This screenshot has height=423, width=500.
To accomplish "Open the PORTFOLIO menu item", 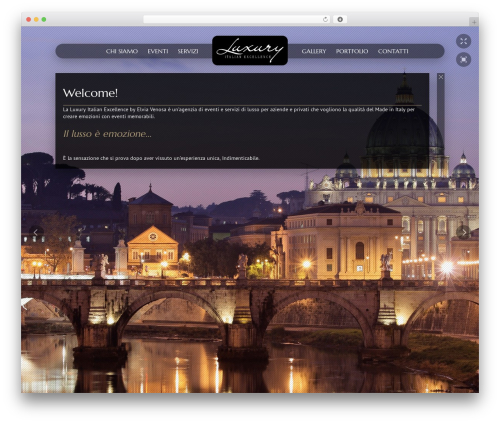I will (x=352, y=51).
